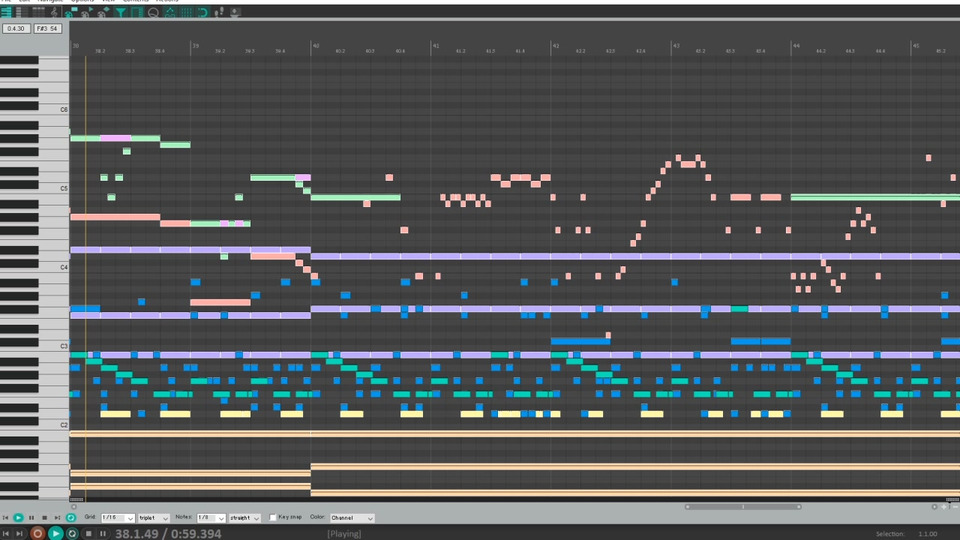
Task: Skip to end in MIDI editor transport
Action: (58, 518)
